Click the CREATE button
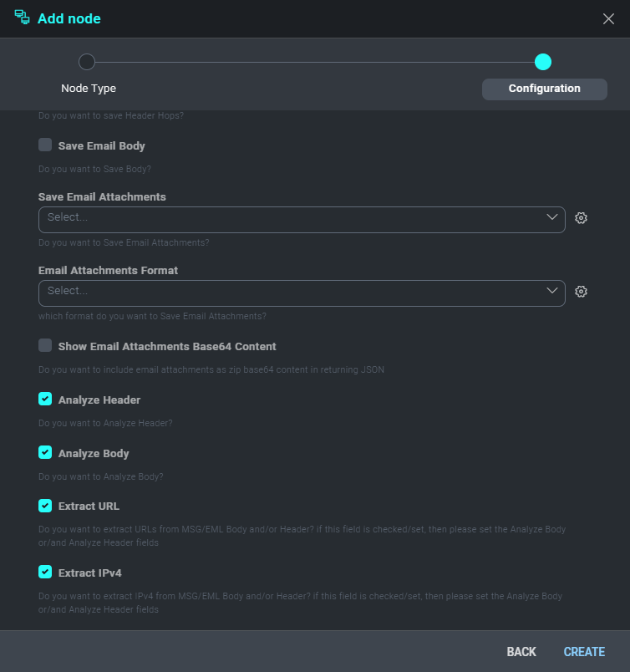The image size is (630, 672). click(x=584, y=652)
